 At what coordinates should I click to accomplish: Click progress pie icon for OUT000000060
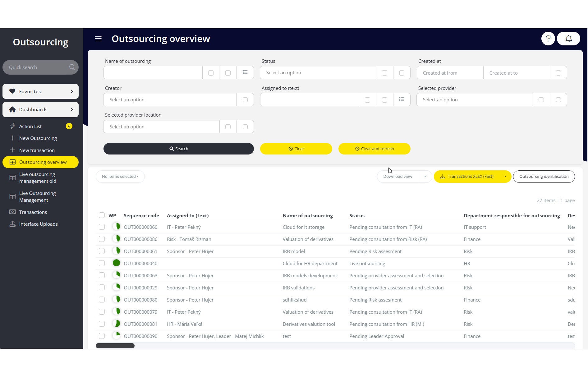pyautogui.click(x=116, y=227)
